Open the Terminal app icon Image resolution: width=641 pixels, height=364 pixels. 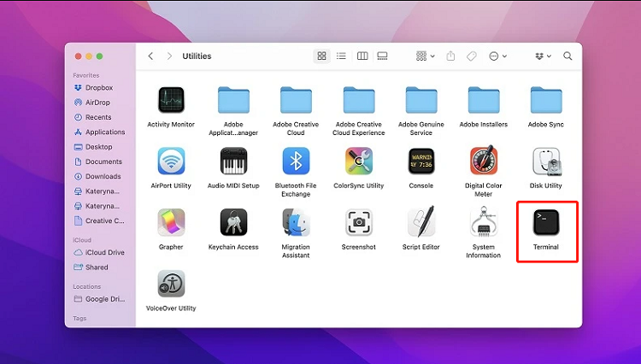tap(545, 222)
